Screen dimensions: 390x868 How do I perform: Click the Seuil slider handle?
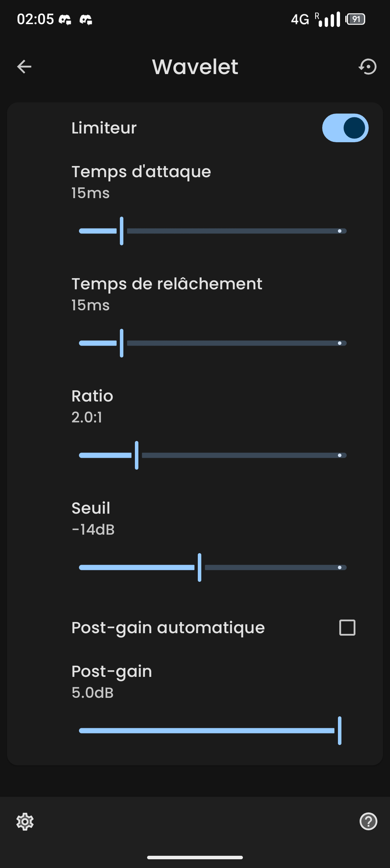point(200,567)
